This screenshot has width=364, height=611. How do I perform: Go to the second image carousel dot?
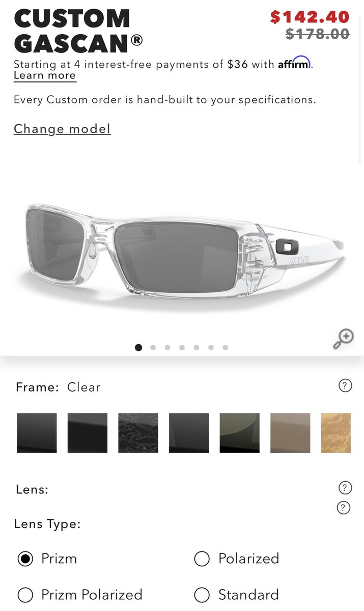153,348
